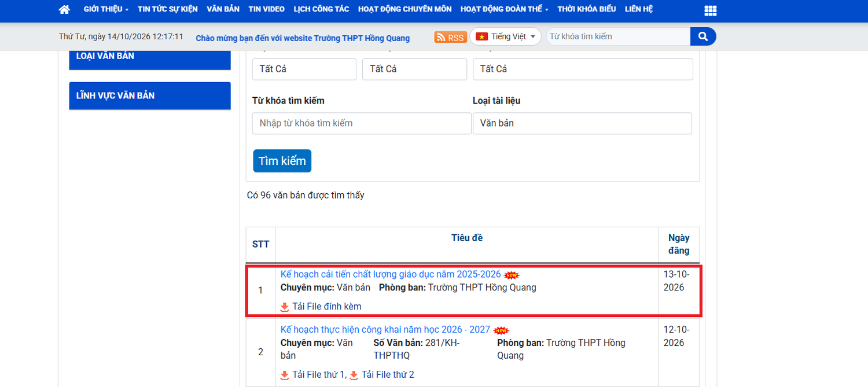Screen dimensions: 868x387
Task: Open Kế hoạch thực hiện công khai link
Action: (x=385, y=330)
